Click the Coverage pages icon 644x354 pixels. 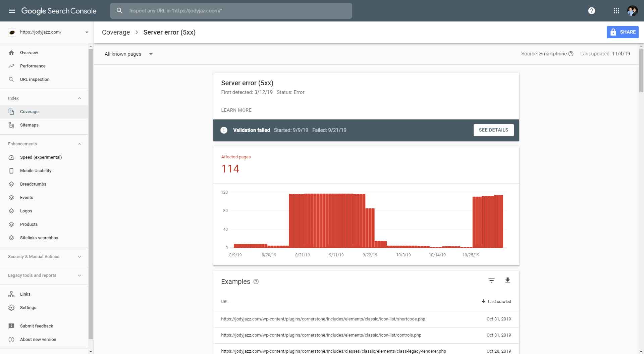tap(11, 112)
